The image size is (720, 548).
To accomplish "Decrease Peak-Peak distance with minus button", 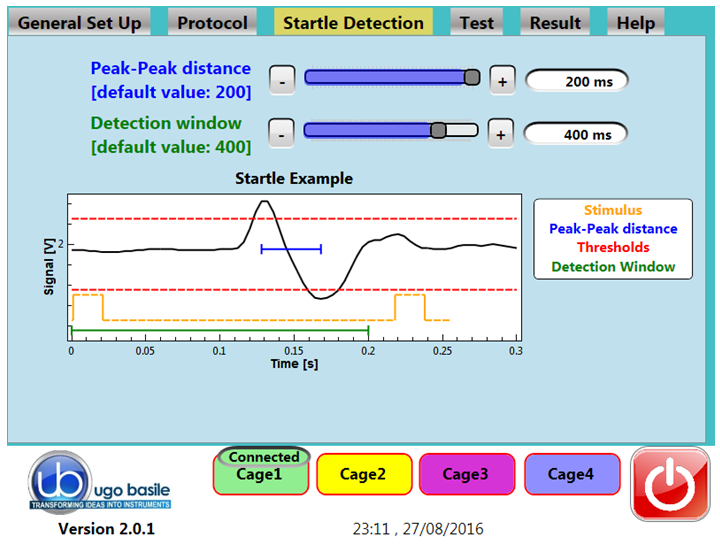I will pyautogui.click(x=283, y=80).
